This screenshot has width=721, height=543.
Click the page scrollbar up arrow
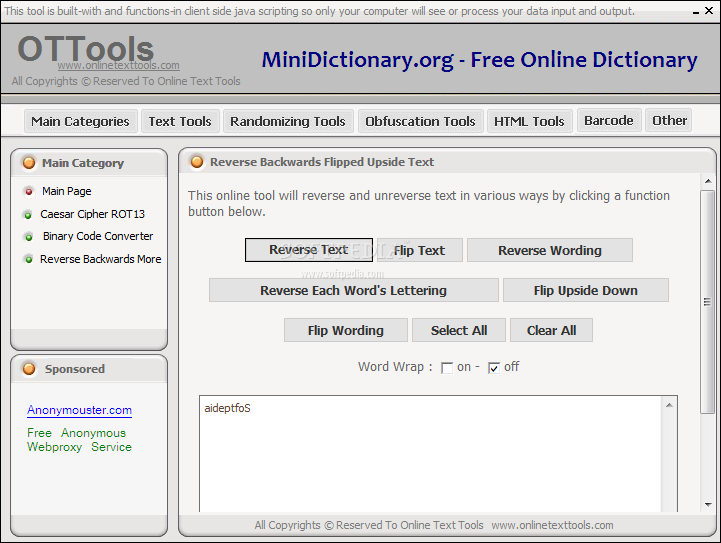[x=708, y=181]
